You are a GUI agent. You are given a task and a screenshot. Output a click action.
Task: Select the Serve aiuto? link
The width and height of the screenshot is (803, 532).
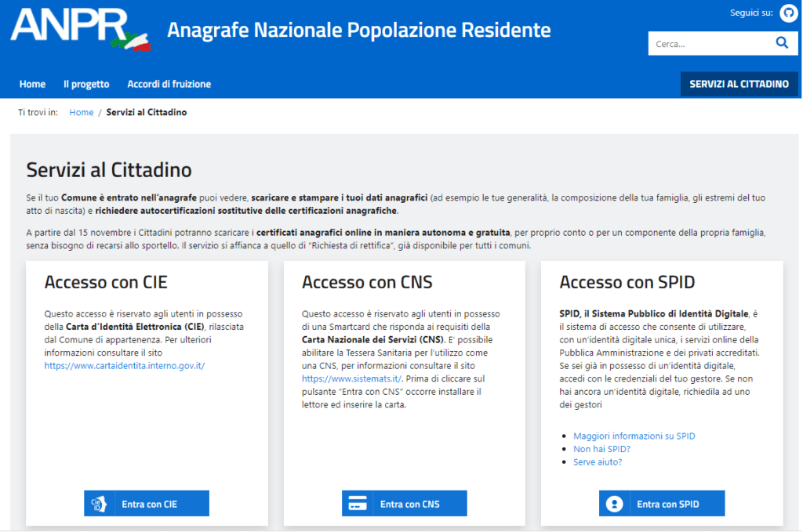(x=598, y=462)
